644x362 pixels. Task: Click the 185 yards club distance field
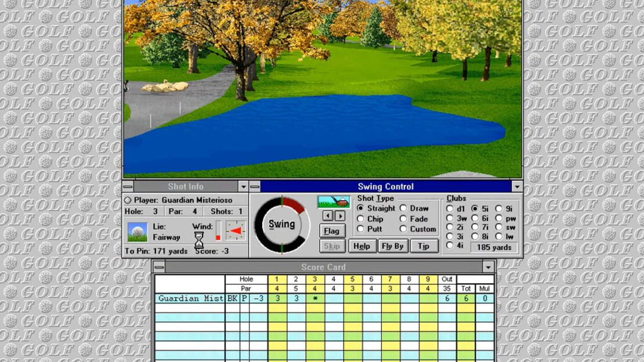[x=494, y=247]
